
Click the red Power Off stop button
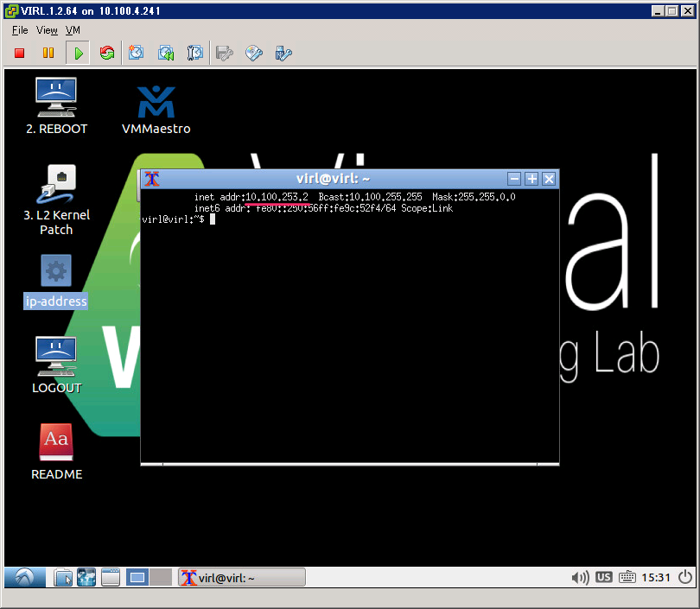click(x=19, y=53)
